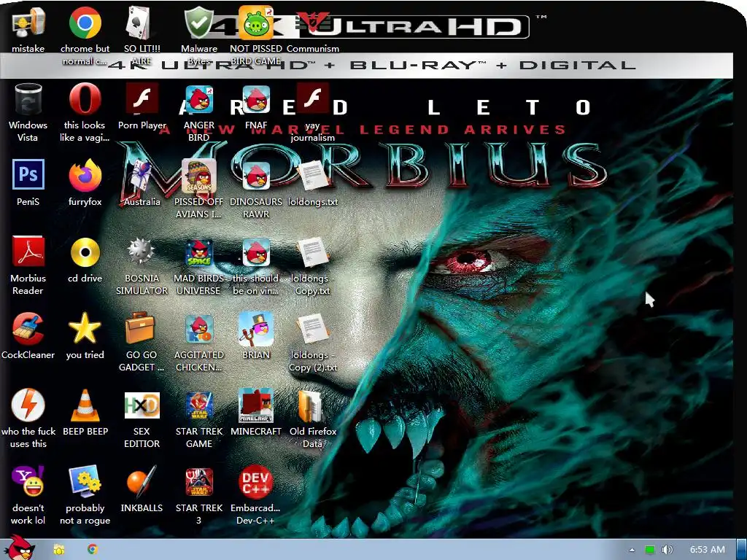
Task: Open 'loldongs - Copy.txt' file
Action: pos(312,252)
